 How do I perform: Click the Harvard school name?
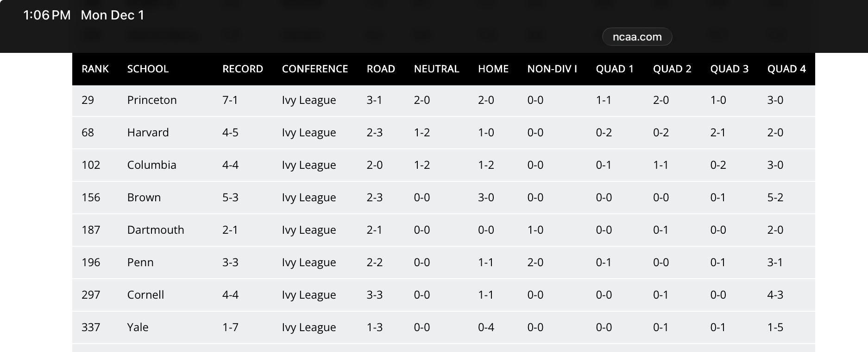click(x=148, y=133)
